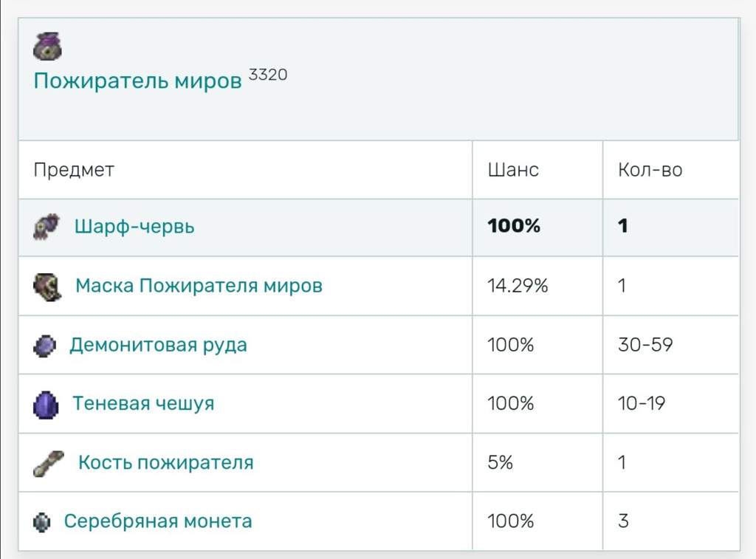Follow the Теневая чешуя link
The height and width of the screenshot is (559, 756).
coord(143,403)
